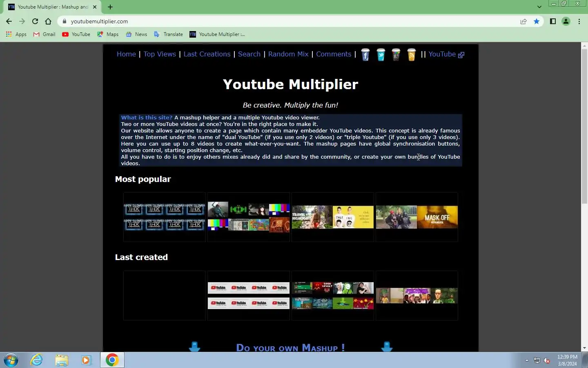Open the Facebook cup icon
Viewport: 588px width, 368px height.
point(365,55)
